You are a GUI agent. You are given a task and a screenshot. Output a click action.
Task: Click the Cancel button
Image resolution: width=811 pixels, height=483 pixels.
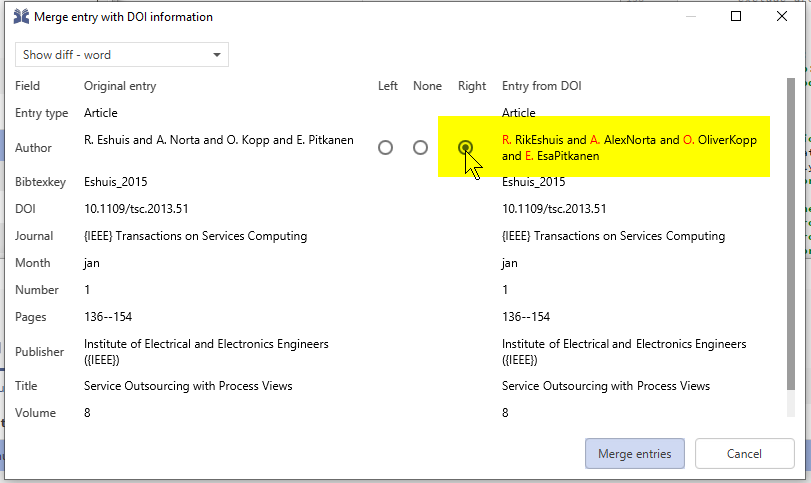[x=744, y=454]
